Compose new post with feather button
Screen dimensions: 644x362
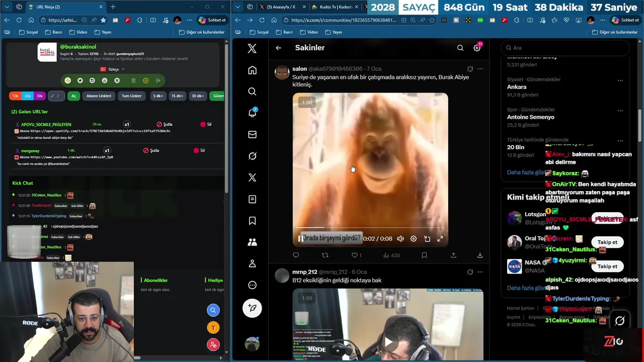click(x=252, y=308)
